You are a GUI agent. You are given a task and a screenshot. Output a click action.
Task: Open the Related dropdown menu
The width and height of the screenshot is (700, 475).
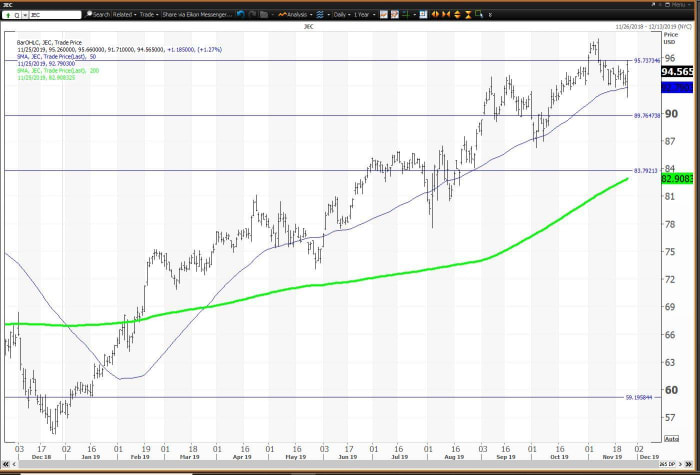pos(126,15)
